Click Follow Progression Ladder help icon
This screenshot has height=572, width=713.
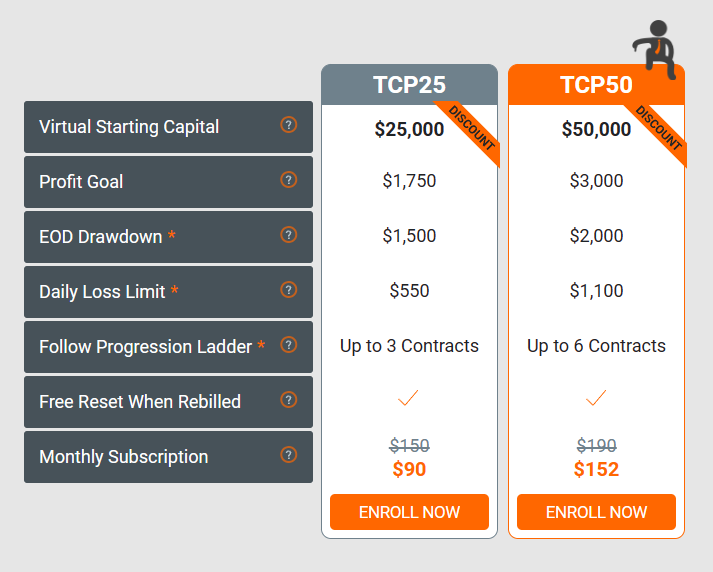click(288, 345)
